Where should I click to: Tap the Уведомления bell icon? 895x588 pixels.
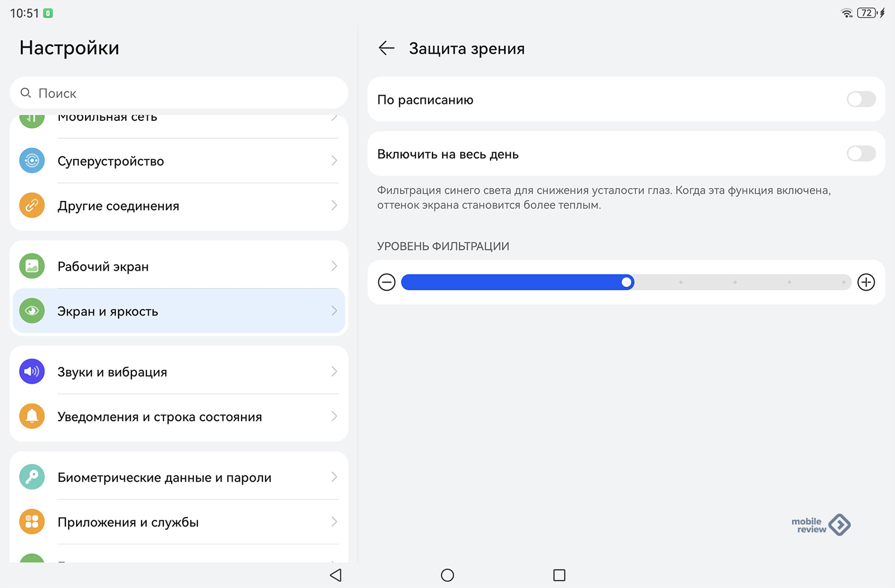(x=32, y=416)
